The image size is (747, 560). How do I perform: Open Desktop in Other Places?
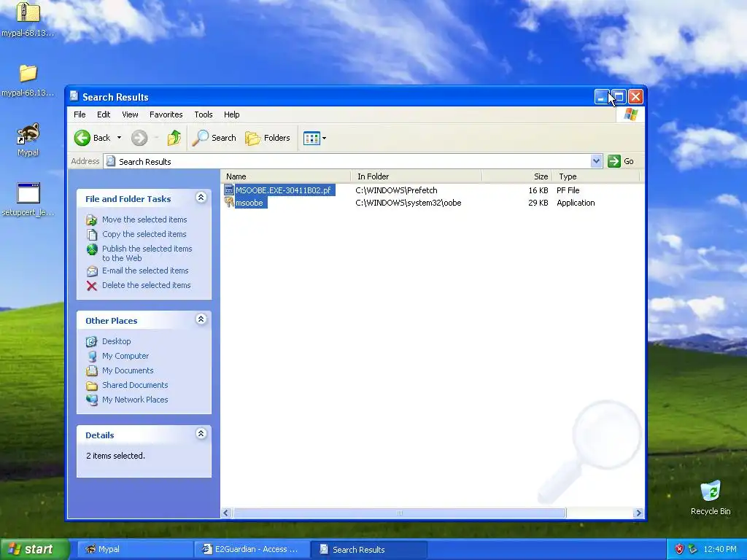[x=116, y=341]
